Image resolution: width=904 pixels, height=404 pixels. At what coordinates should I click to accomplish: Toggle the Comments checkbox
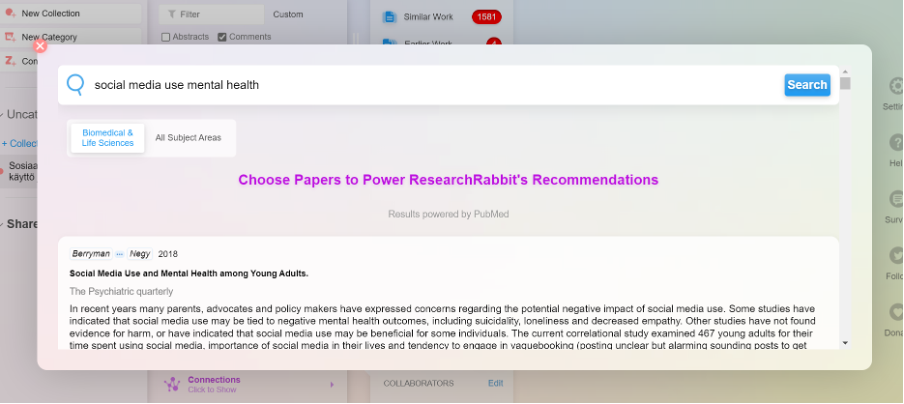click(x=222, y=37)
